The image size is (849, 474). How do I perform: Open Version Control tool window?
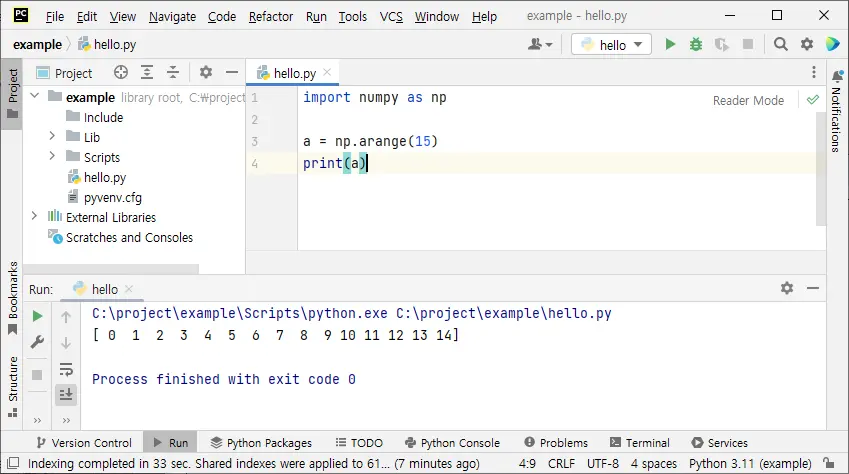(x=84, y=443)
